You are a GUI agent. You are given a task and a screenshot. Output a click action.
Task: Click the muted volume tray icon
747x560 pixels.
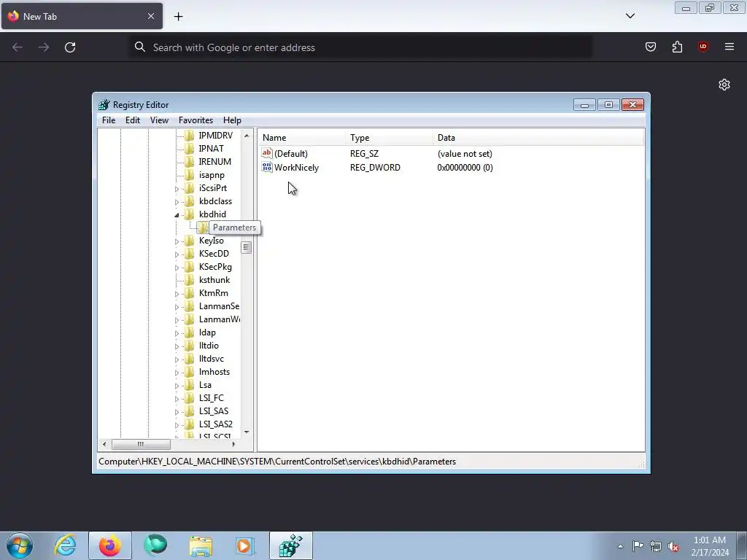(x=673, y=546)
